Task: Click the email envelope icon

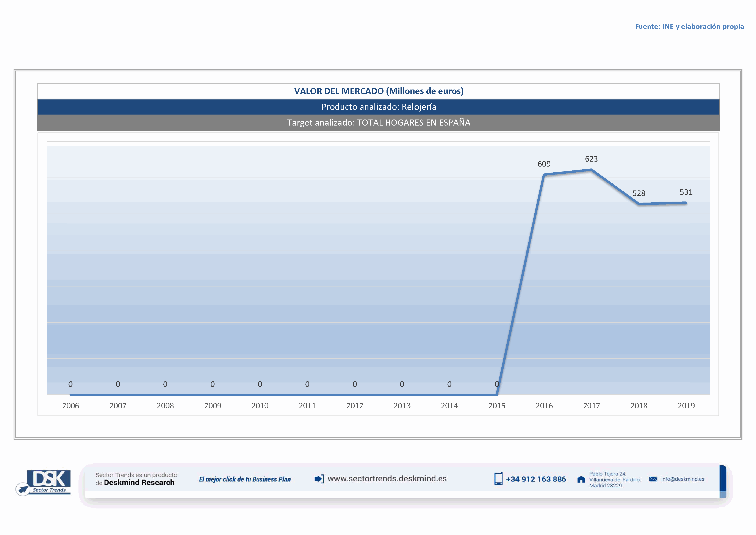Action: [653, 479]
